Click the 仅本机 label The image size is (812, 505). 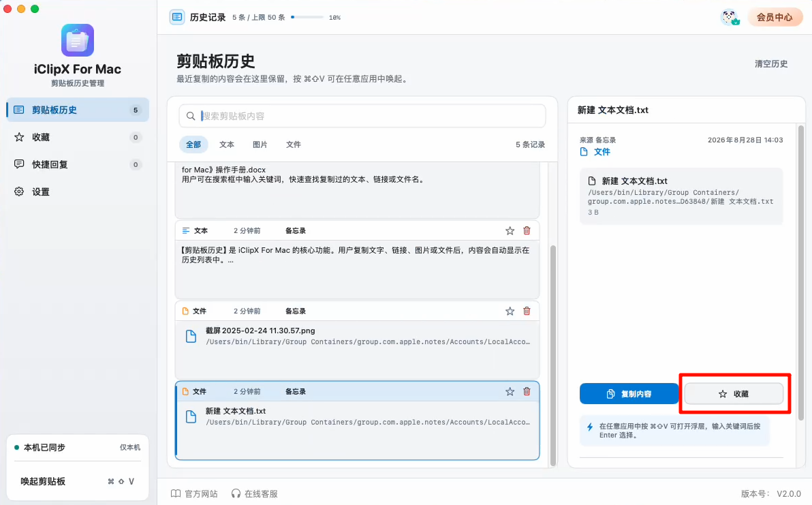[130, 447]
